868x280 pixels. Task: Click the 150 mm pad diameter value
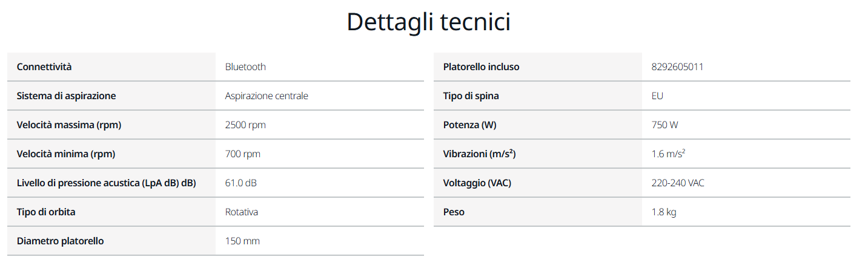[242, 241]
